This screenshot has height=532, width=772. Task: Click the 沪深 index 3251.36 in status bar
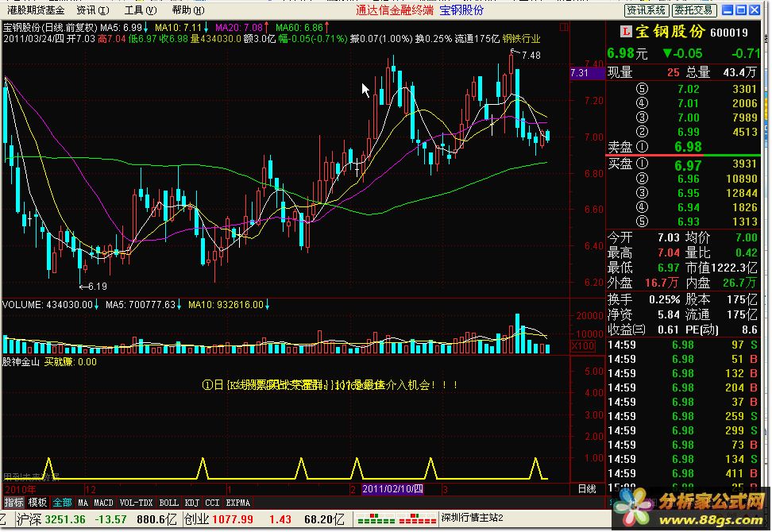(x=65, y=519)
